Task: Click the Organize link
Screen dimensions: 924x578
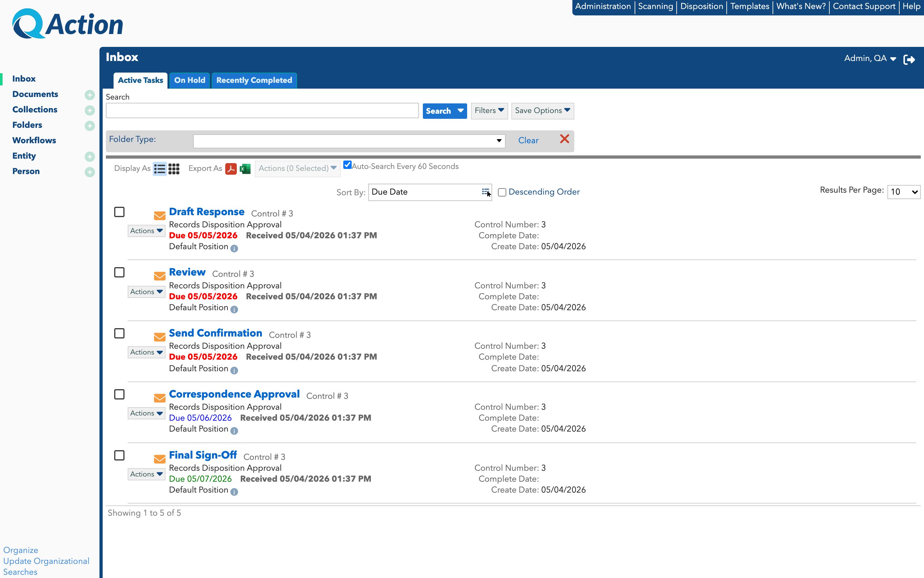Action: tap(21, 550)
